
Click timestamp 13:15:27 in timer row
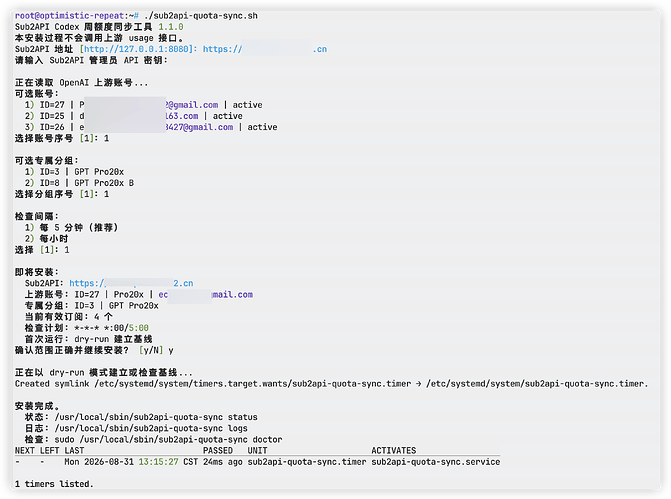(158, 462)
